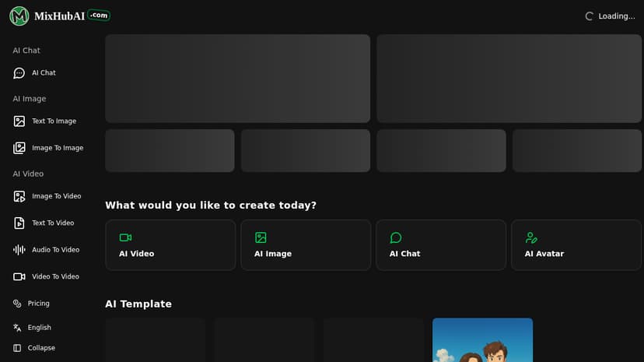The width and height of the screenshot is (644, 362).
Task: Select Text To Video in sidebar
Action: click(53, 223)
